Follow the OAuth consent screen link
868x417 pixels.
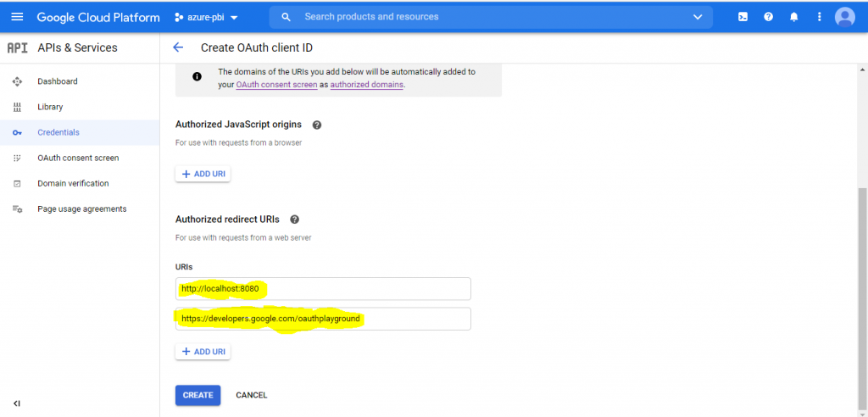click(x=276, y=85)
